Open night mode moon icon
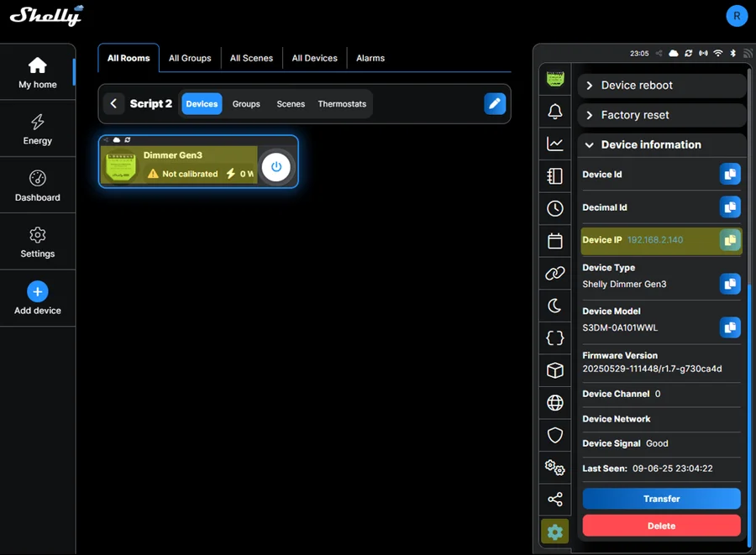This screenshot has height=555, width=756. (555, 306)
